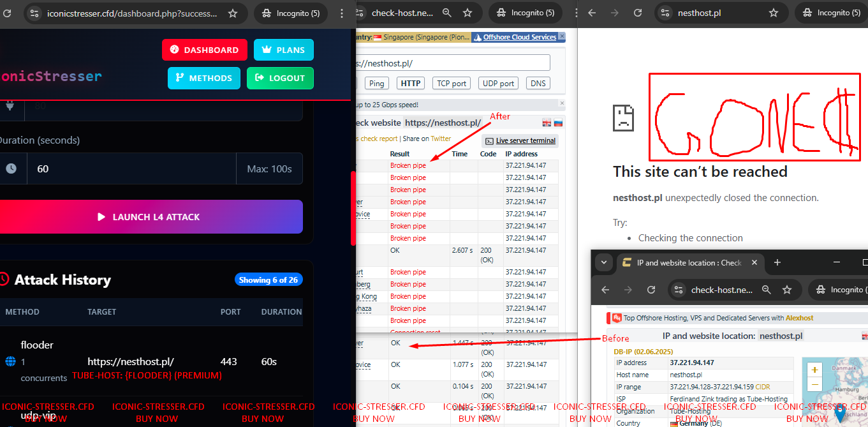Viewport: 868px width, 427px height.
Task: Close the '25 Gbps speed' ad banner
Action: coord(562,103)
